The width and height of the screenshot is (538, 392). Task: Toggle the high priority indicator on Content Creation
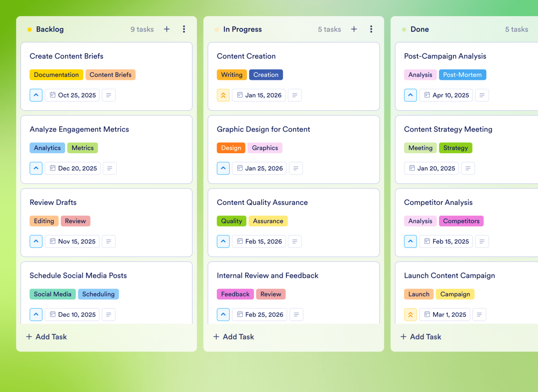point(223,95)
